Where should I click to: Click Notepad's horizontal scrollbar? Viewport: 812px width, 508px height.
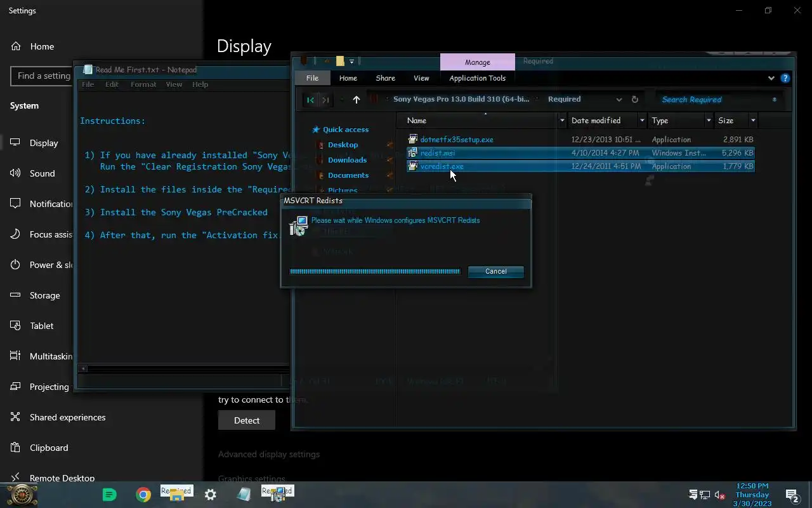pyautogui.click(x=184, y=368)
